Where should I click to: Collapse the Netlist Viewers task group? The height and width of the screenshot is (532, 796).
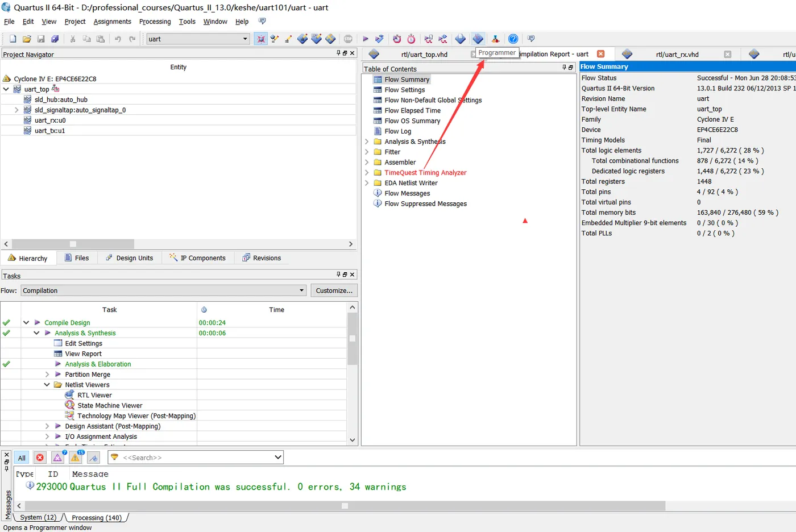(47, 385)
